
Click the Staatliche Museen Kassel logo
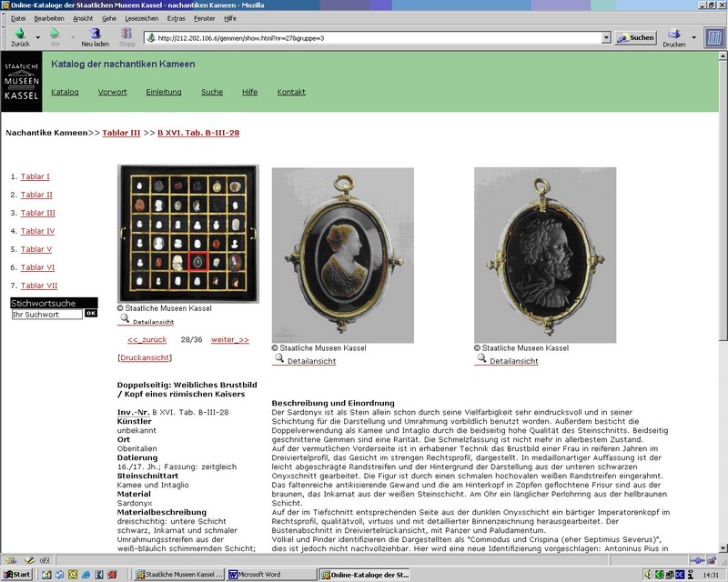pos(20,80)
